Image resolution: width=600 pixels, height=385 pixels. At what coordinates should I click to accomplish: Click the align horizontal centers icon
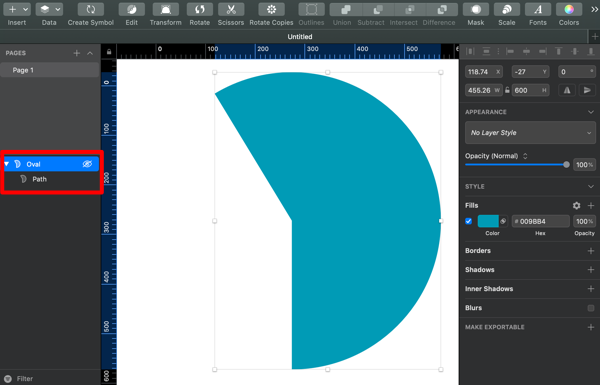pos(527,51)
